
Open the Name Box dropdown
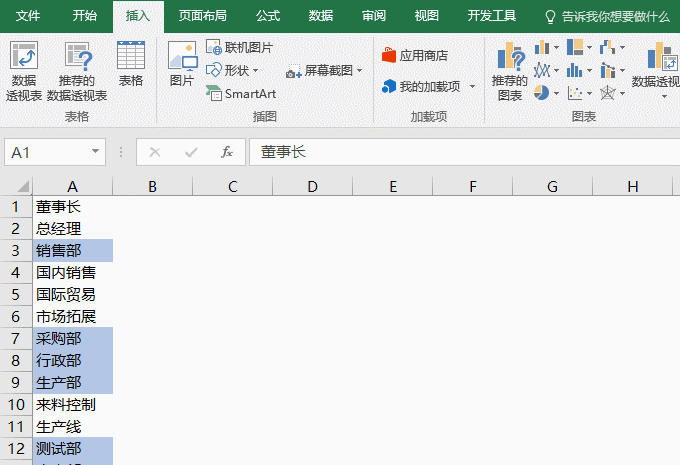tap(95, 152)
